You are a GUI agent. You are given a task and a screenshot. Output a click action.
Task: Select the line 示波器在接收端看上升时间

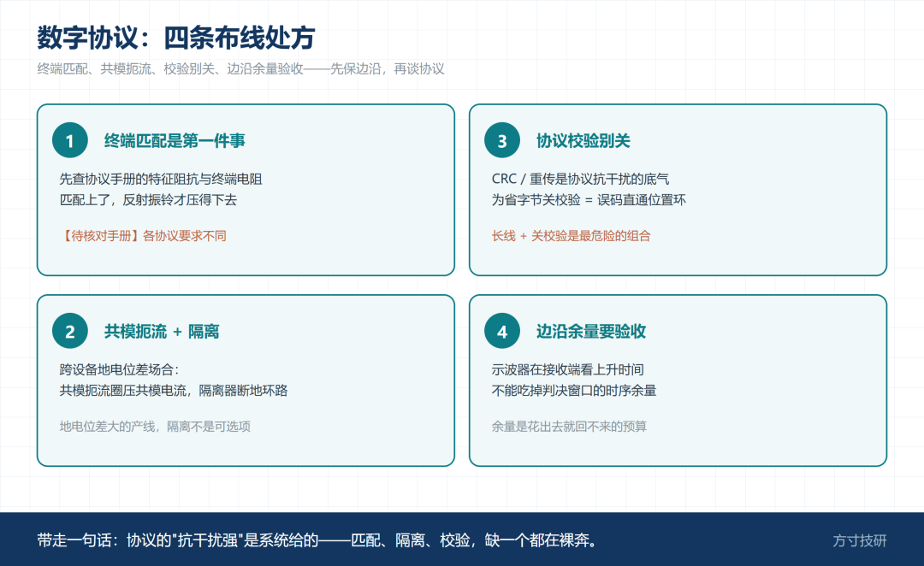click(x=567, y=370)
